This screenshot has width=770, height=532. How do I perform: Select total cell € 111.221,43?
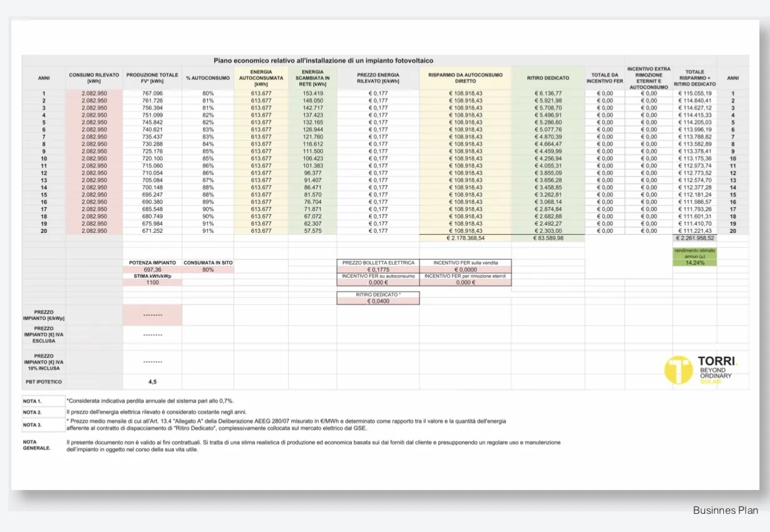[x=695, y=231]
